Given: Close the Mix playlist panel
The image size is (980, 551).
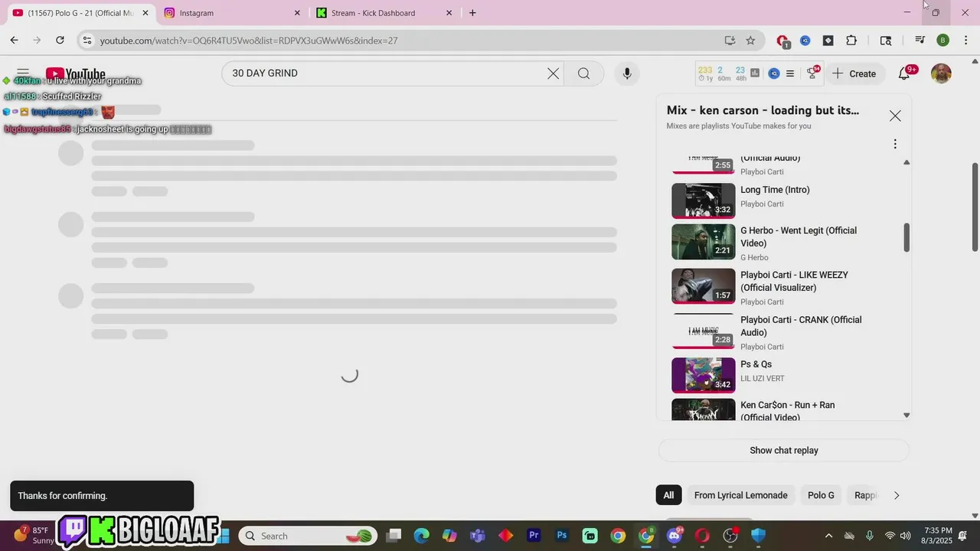Looking at the screenshot, I should click(x=895, y=116).
